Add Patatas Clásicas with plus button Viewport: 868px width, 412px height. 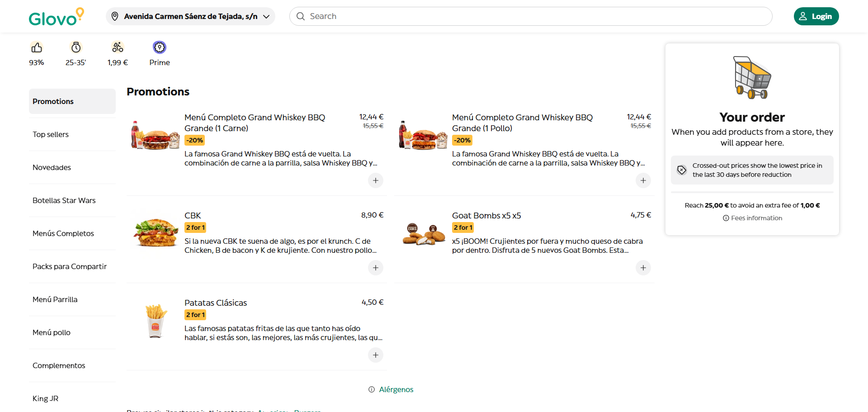375,355
